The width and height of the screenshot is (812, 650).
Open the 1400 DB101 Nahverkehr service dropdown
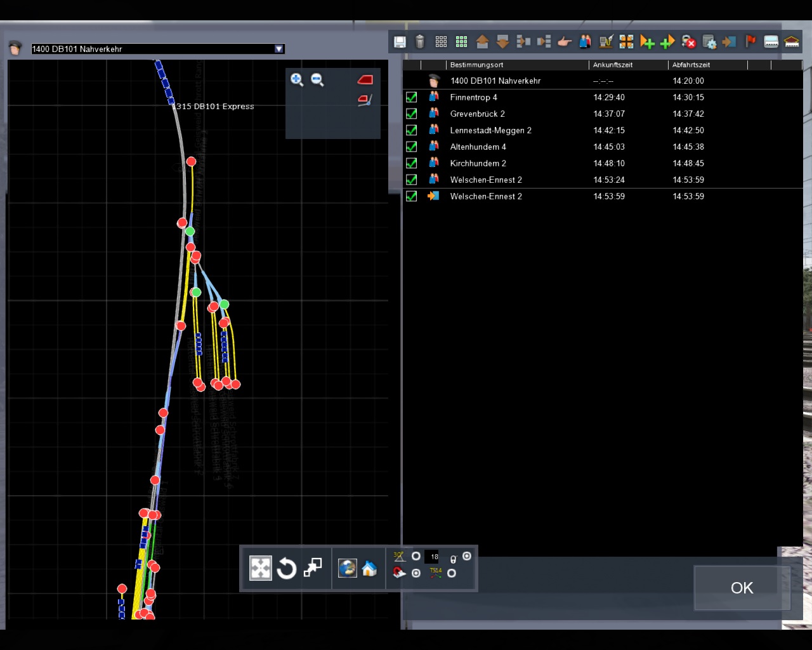coord(278,49)
